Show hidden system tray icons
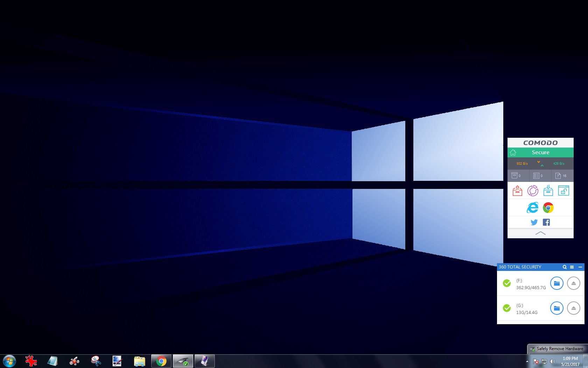 tap(527, 361)
